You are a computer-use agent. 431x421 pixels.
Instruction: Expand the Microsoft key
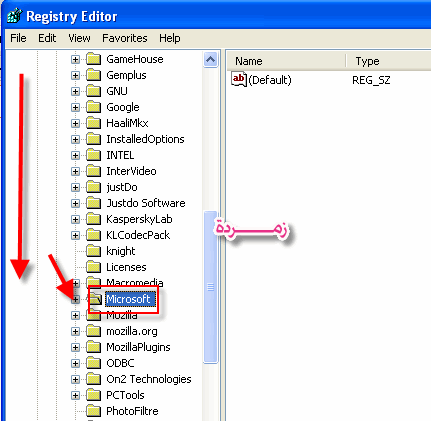click(76, 299)
